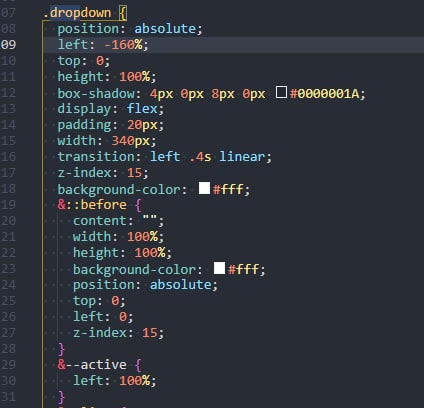Click 'padding' property name
424x408 pixels.
tap(84, 125)
